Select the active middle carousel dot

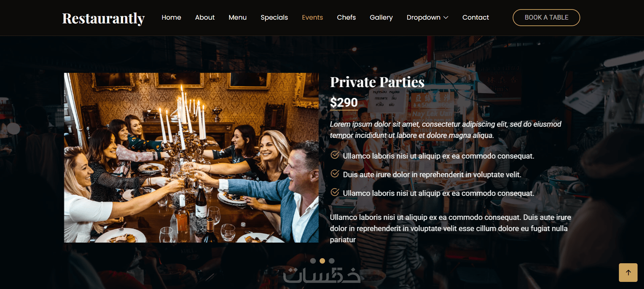(x=322, y=261)
